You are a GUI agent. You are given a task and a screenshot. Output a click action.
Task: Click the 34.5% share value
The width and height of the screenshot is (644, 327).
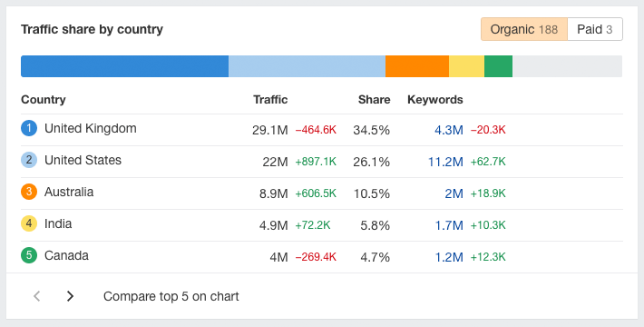point(371,130)
